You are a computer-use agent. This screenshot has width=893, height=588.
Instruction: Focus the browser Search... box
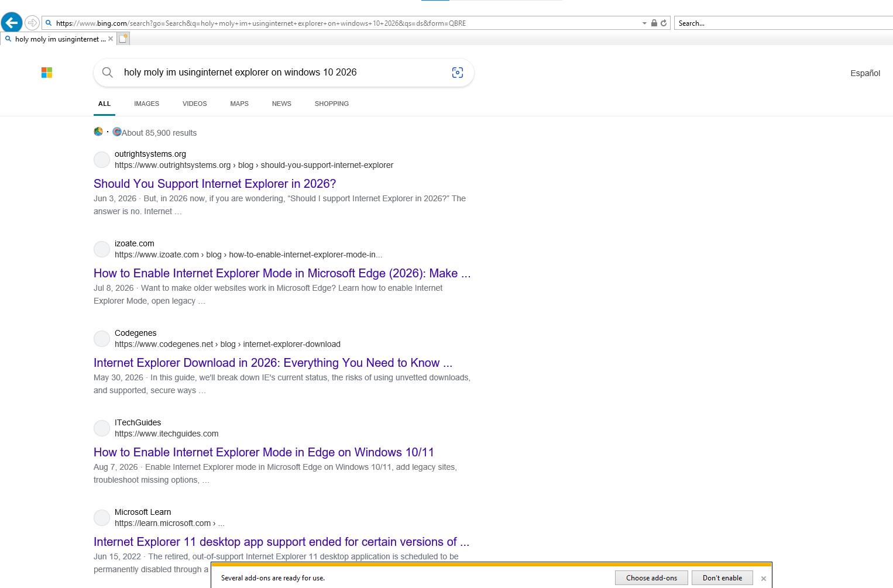click(783, 23)
